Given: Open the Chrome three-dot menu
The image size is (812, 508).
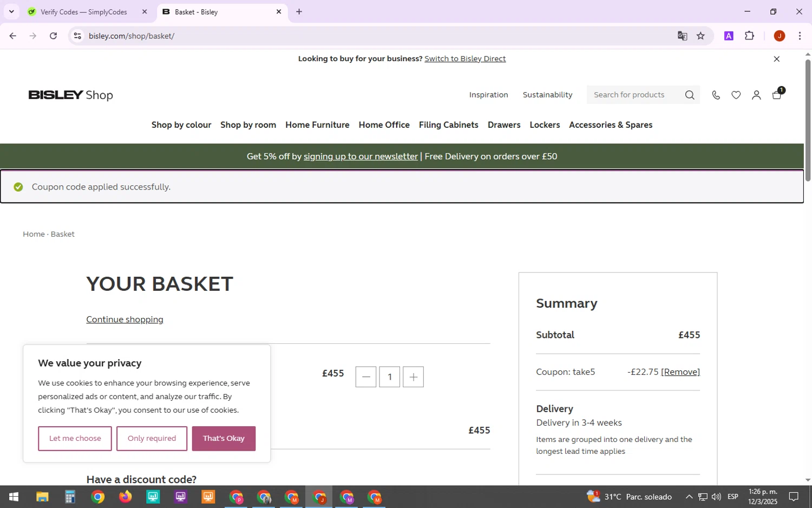Looking at the screenshot, I should coord(800,36).
